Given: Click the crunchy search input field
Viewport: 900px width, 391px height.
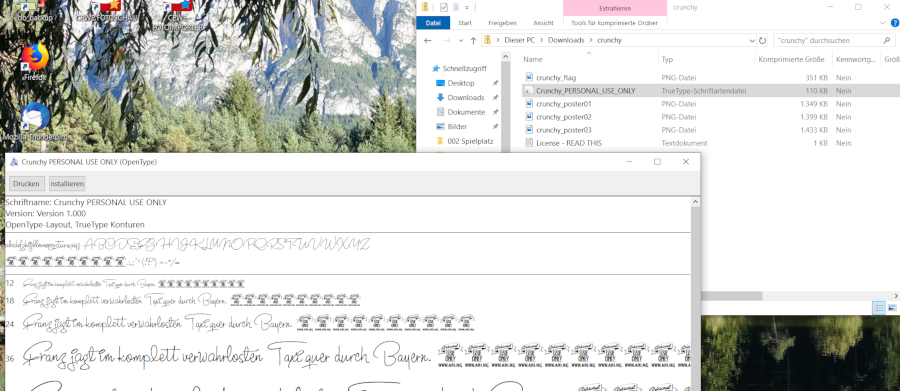Looking at the screenshot, I should tap(828, 41).
